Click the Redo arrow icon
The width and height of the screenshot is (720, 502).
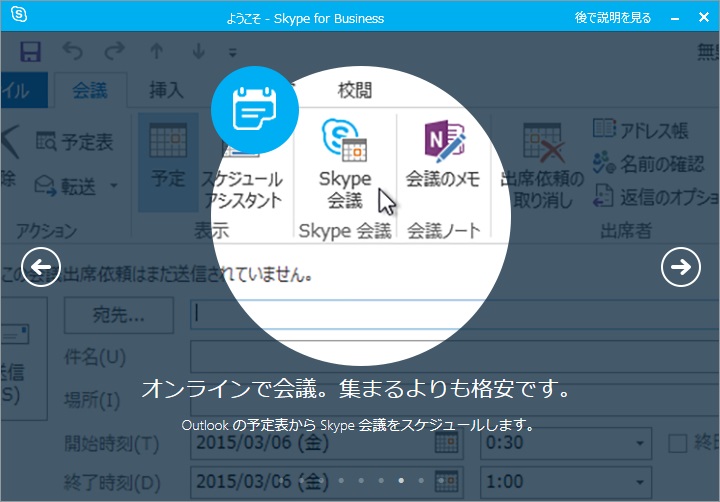pyautogui.click(x=114, y=51)
